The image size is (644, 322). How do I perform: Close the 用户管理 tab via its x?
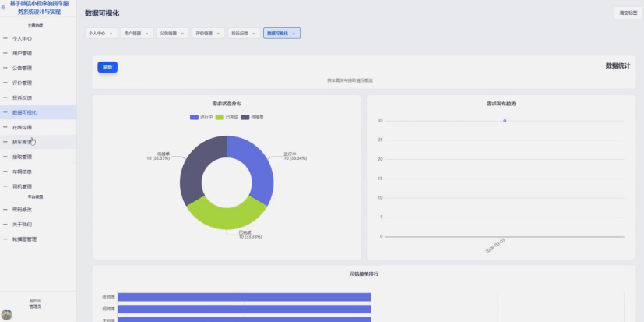tap(146, 34)
